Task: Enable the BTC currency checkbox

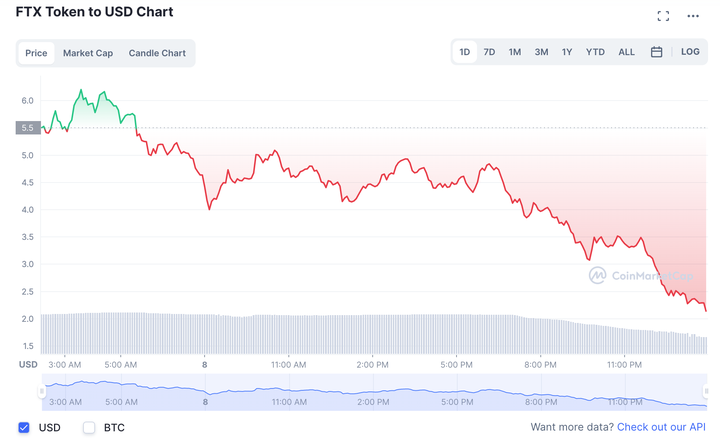Action: click(x=89, y=428)
